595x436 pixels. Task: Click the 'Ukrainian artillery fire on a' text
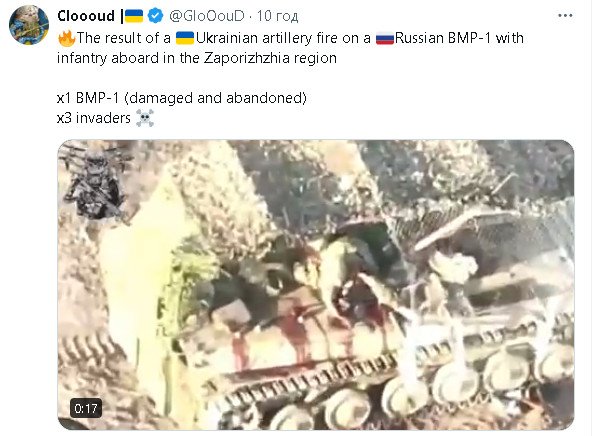[283, 38]
